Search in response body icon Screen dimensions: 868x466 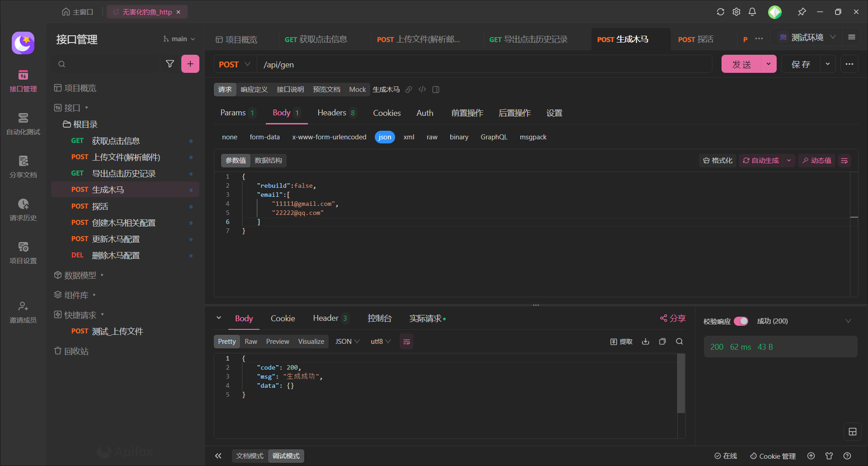click(679, 342)
